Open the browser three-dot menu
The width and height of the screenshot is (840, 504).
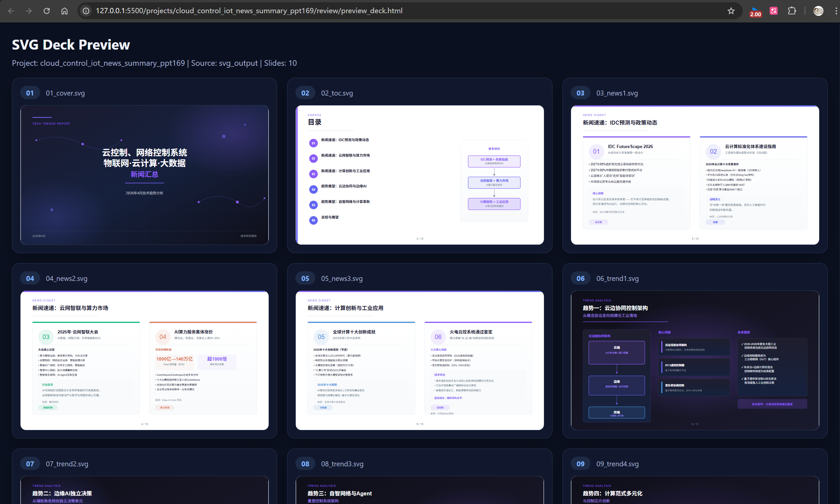(x=836, y=11)
